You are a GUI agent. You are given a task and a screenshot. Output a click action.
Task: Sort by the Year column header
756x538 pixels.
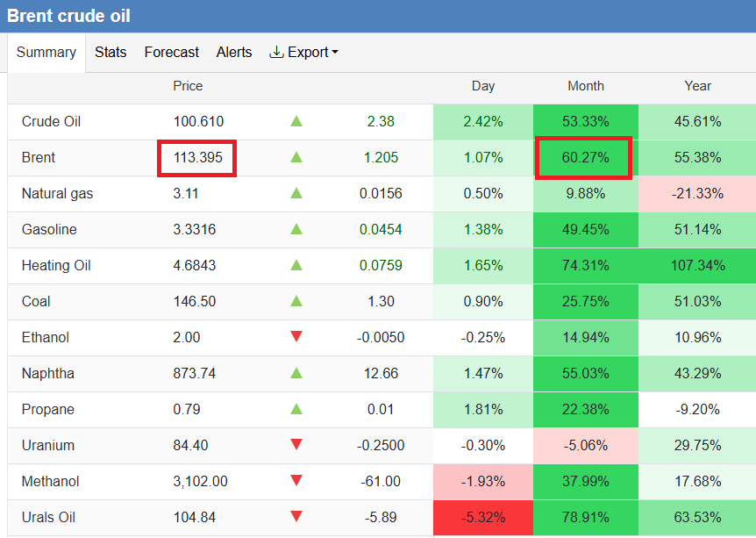pos(697,86)
